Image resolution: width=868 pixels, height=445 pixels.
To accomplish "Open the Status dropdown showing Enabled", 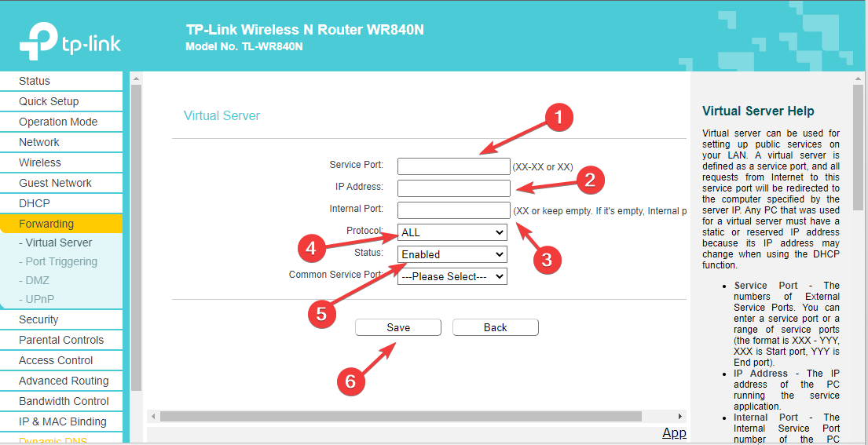I will point(452,254).
